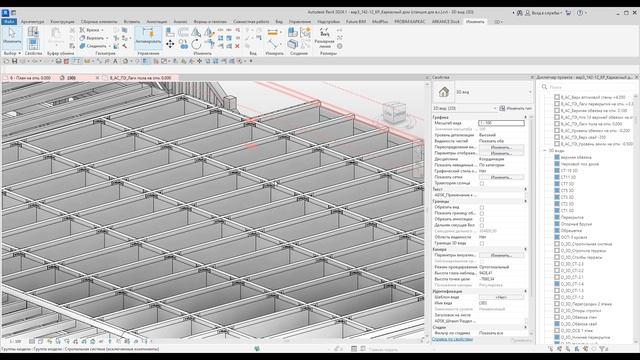Select the Rotate tool

pos(196,44)
